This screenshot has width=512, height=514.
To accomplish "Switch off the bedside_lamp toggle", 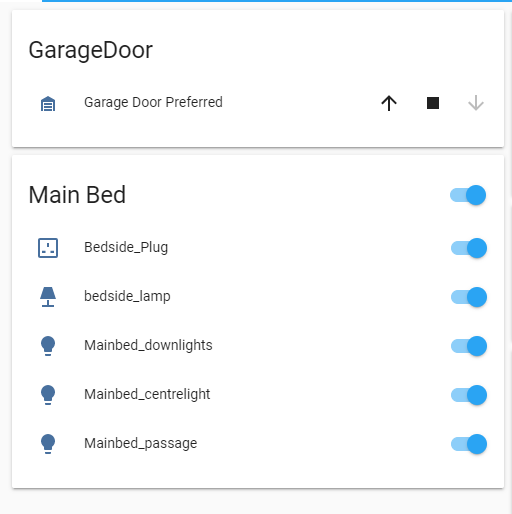I will point(469,297).
